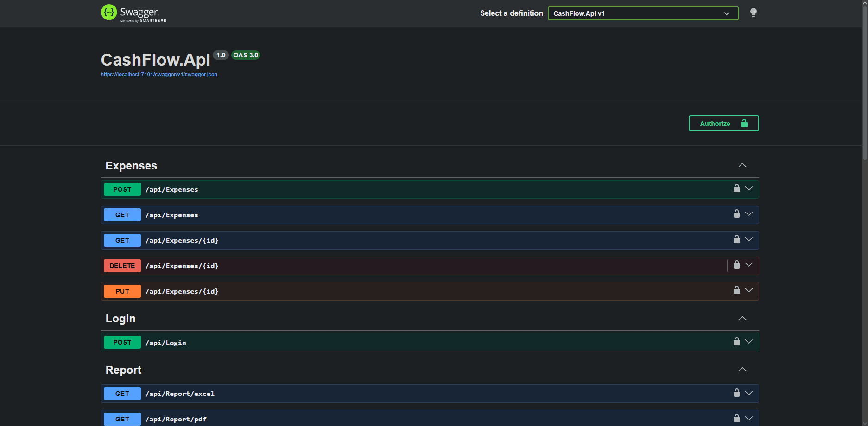Click lock icon on PUT /api/Expenses/{id}

(736, 290)
